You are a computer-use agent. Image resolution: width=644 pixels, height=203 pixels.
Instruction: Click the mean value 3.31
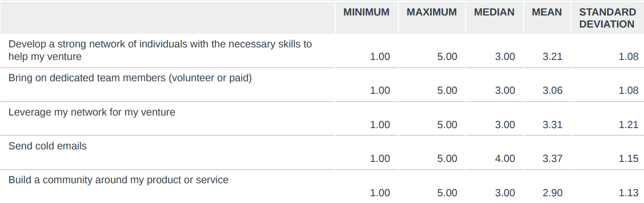[x=553, y=125]
